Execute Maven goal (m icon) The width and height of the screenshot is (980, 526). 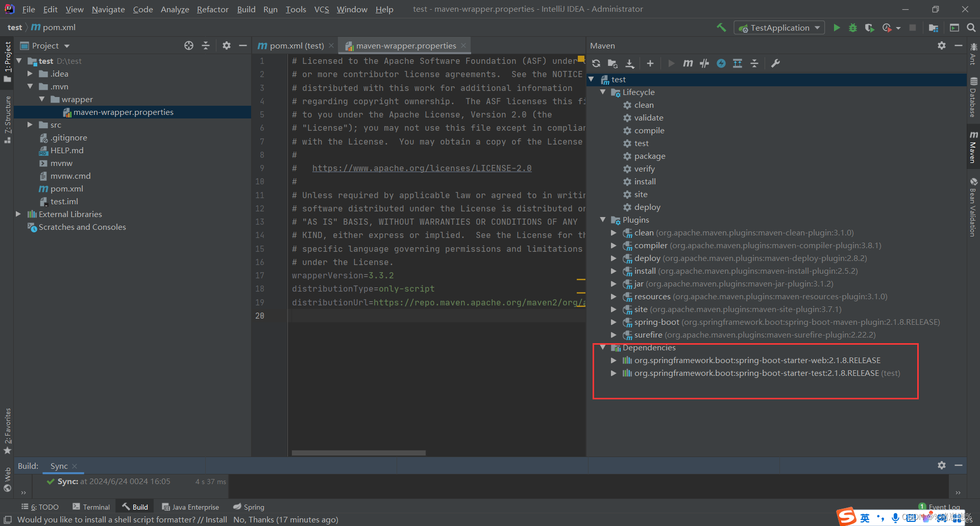tap(688, 63)
